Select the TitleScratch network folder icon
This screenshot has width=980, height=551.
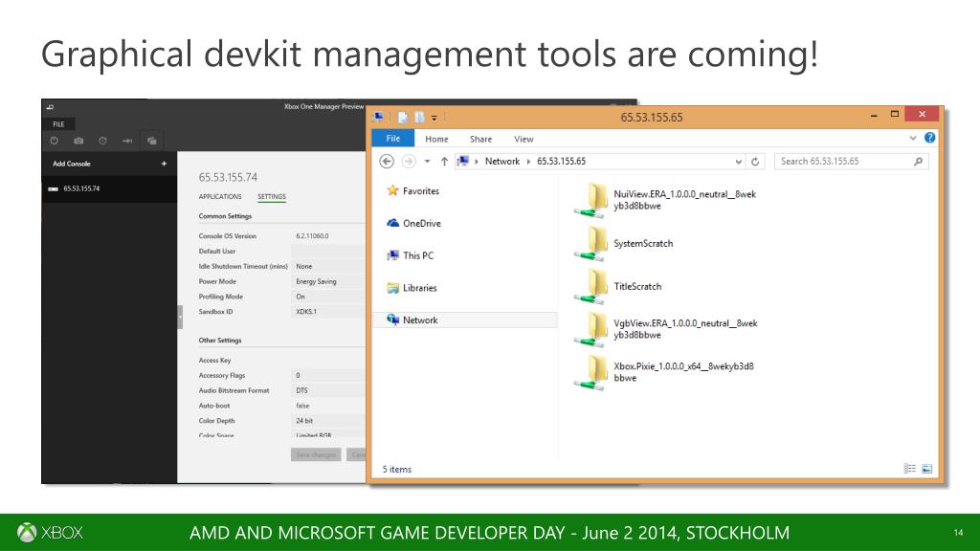(590, 287)
